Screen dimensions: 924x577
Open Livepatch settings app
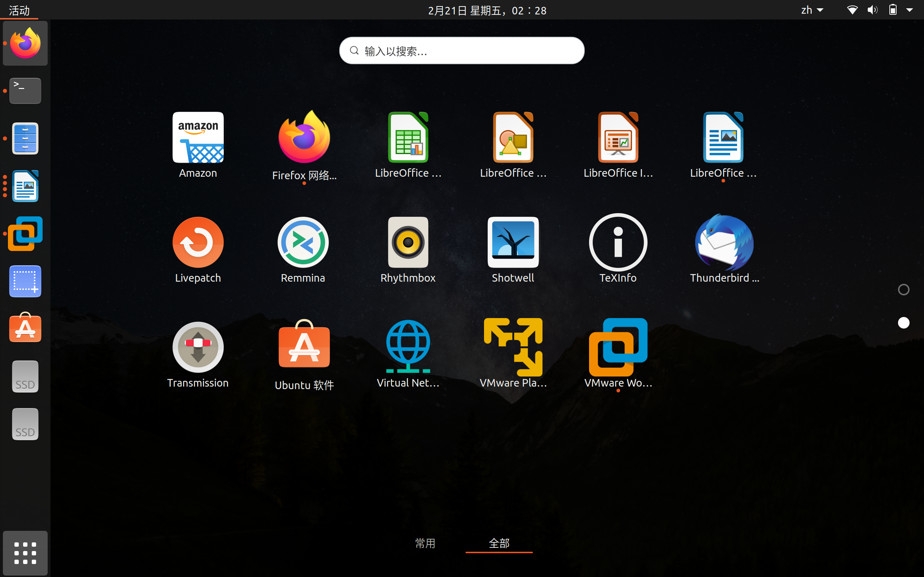pyautogui.click(x=198, y=243)
